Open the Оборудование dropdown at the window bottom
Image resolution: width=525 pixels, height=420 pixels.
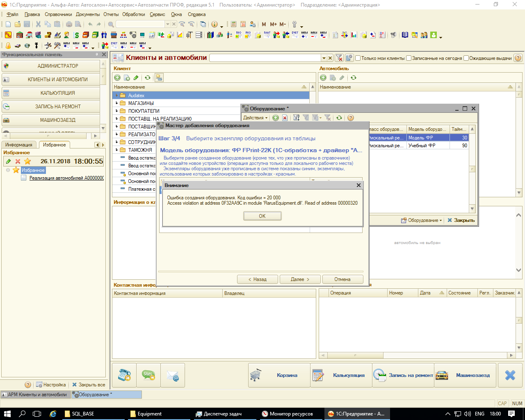422,220
